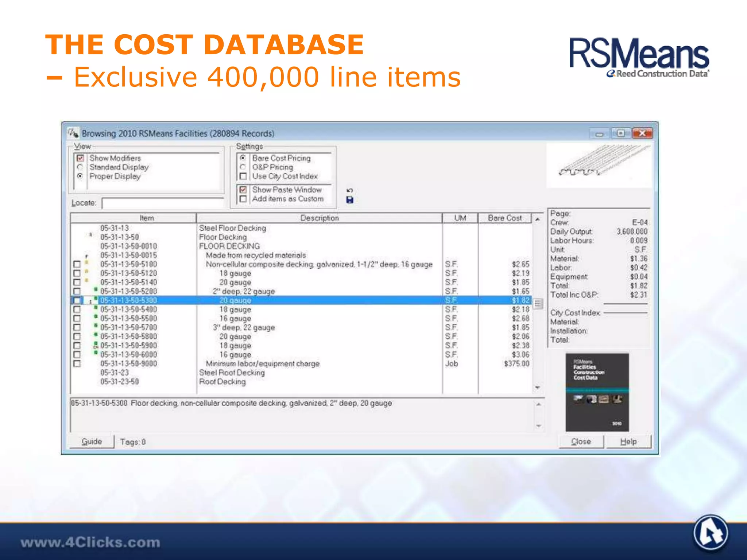Click the decking illustration image
The height and width of the screenshot is (560, 747).
pos(599,166)
